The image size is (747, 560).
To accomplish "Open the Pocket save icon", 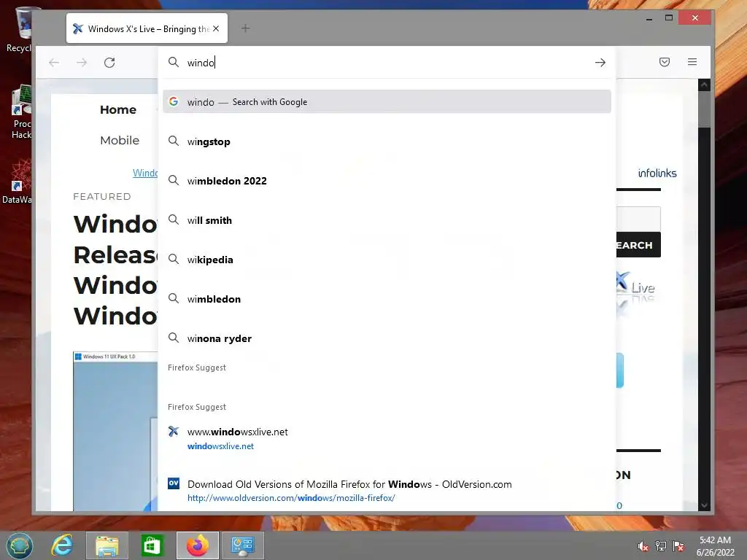I will click(x=665, y=62).
